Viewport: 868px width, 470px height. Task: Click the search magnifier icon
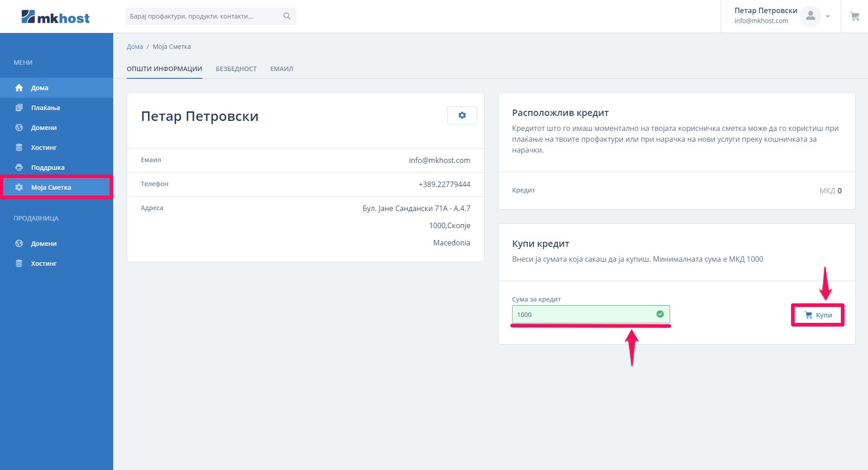[x=287, y=16]
